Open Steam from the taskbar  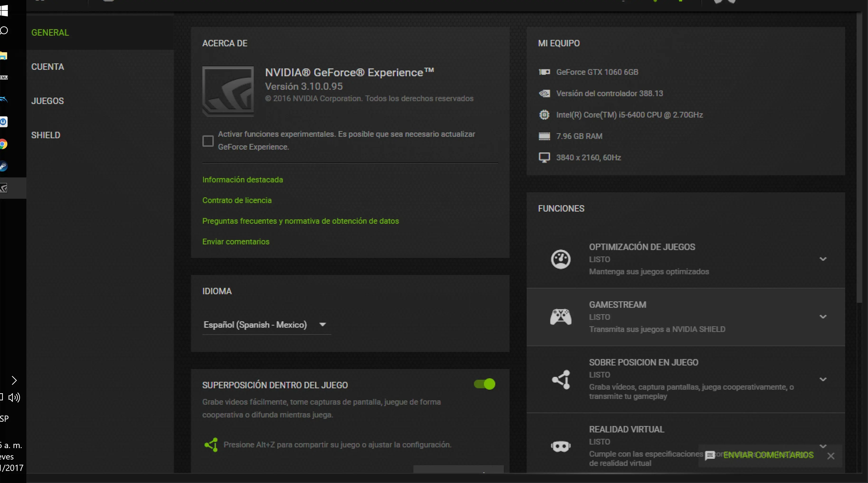[3, 166]
